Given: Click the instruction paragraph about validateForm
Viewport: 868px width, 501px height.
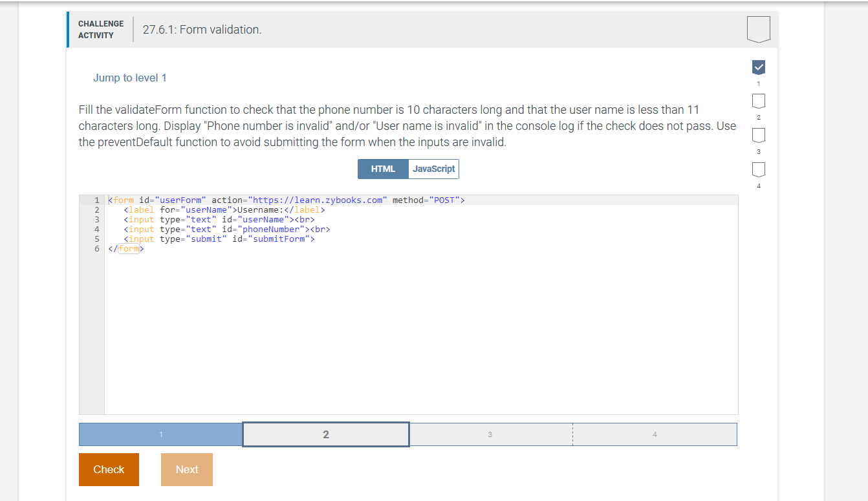Looking at the screenshot, I should tap(407, 126).
